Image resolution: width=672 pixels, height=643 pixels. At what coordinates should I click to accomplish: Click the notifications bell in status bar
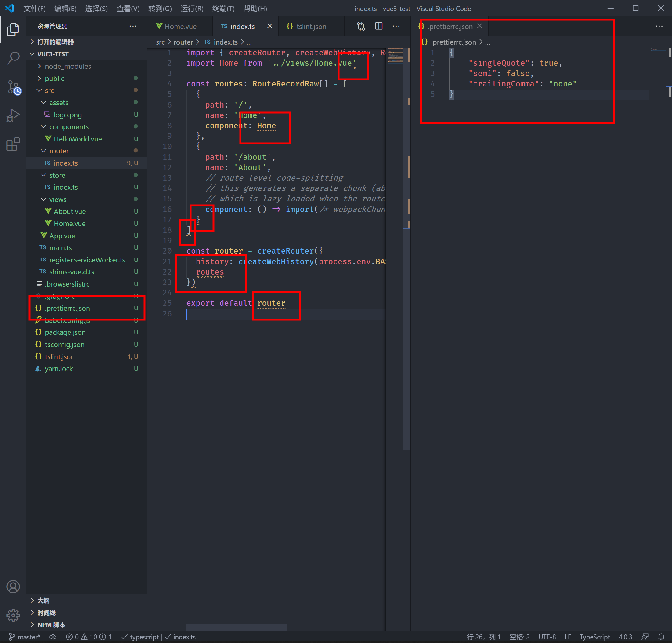(x=661, y=637)
